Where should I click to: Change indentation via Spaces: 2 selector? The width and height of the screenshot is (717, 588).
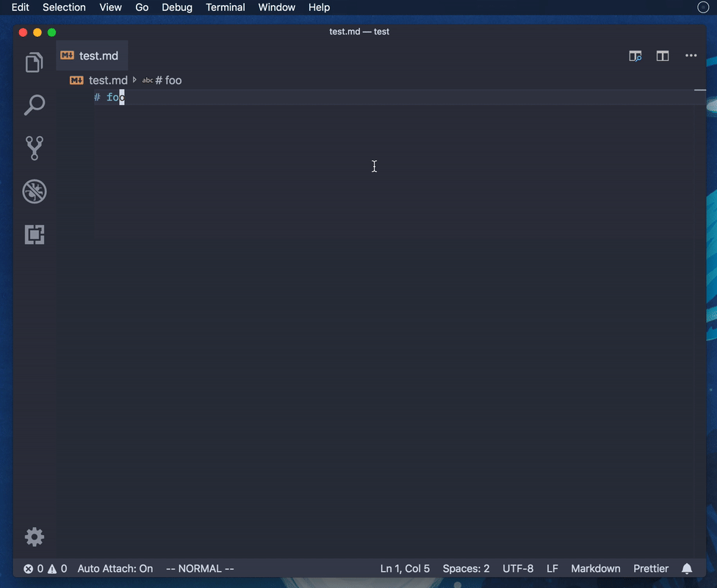(x=466, y=568)
